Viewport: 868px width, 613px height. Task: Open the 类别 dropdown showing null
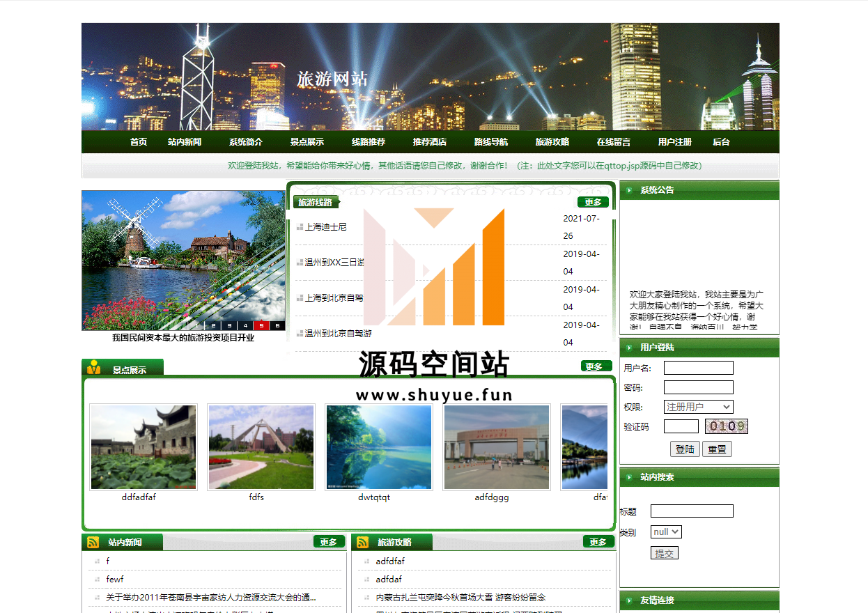(666, 532)
